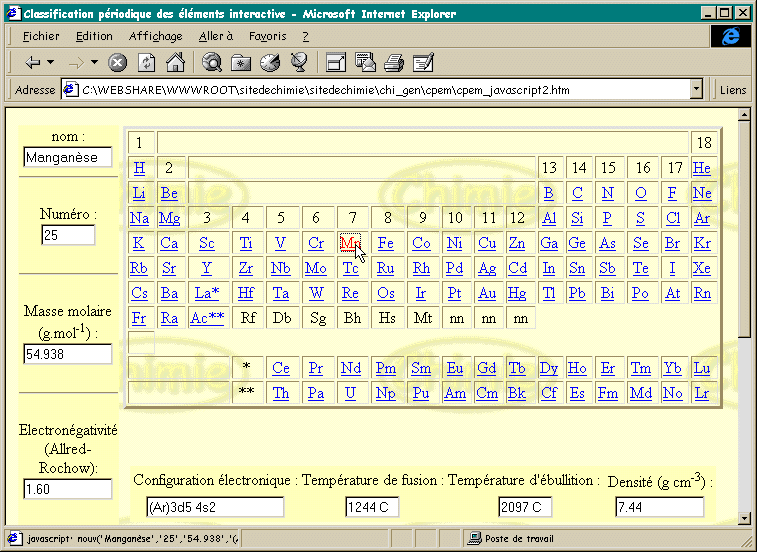Image resolution: width=757 pixels, height=552 pixels.
Task: Open the Search toolbar icon
Action: point(212,62)
